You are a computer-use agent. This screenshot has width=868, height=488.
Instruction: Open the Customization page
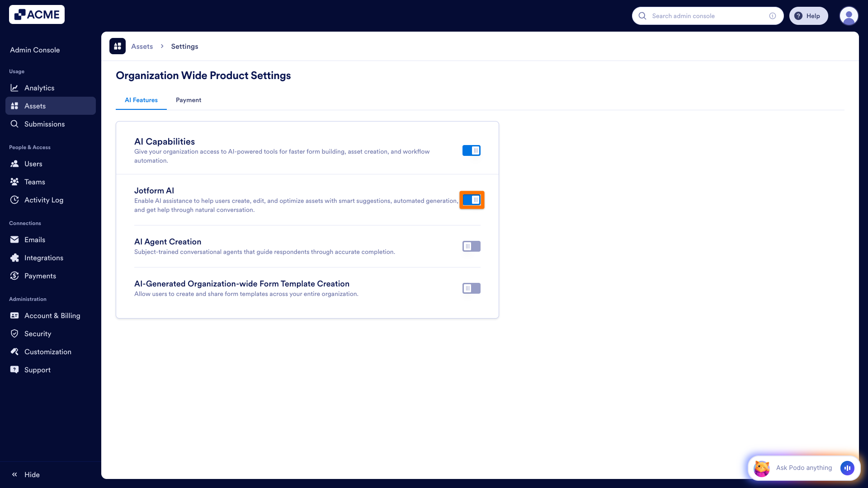47,352
